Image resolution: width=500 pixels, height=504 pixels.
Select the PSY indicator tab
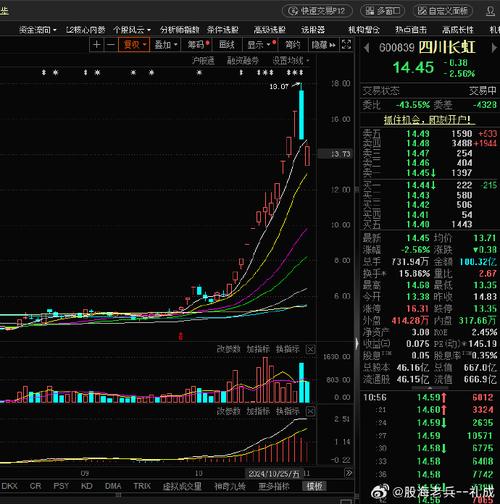click(61, 486)
